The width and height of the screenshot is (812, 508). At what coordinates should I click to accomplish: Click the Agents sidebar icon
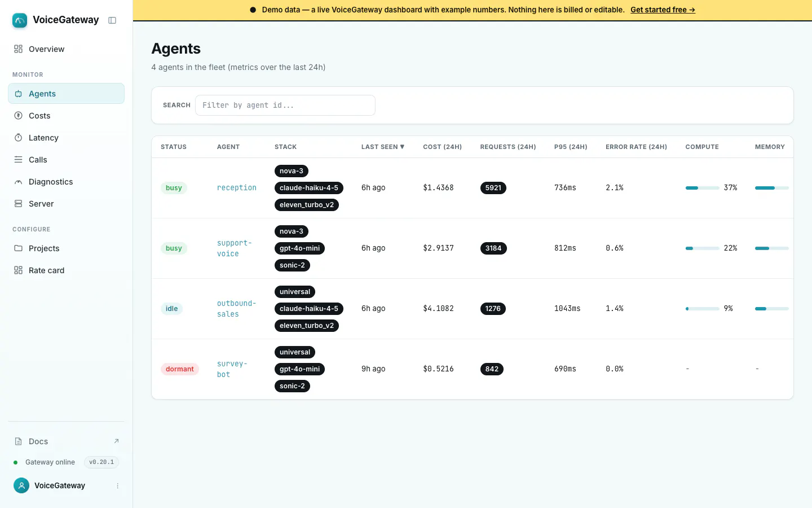click(19, 94)
